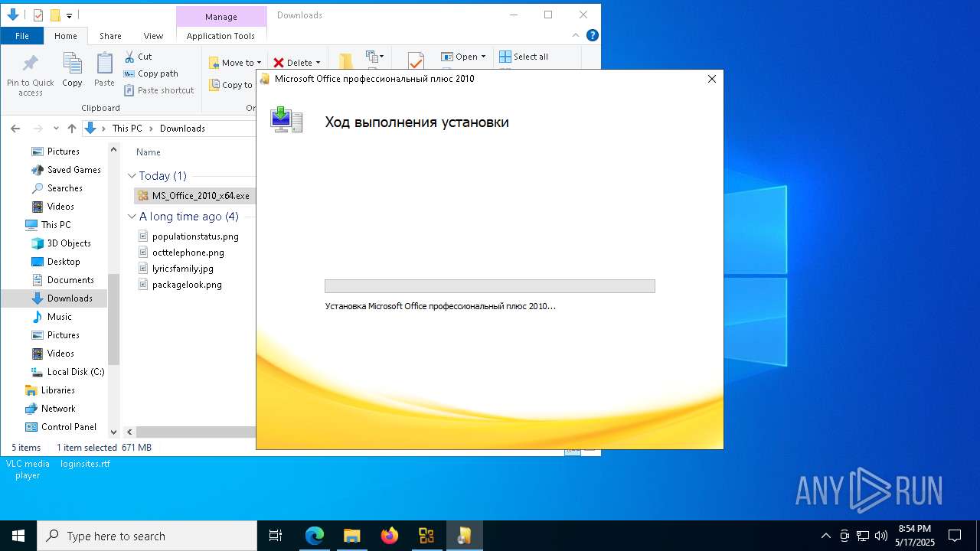The width and height of the screenshot is (980, 551).
Task: Click This PC in address bar
Action: pyautogui.click(x=127, y=129)
